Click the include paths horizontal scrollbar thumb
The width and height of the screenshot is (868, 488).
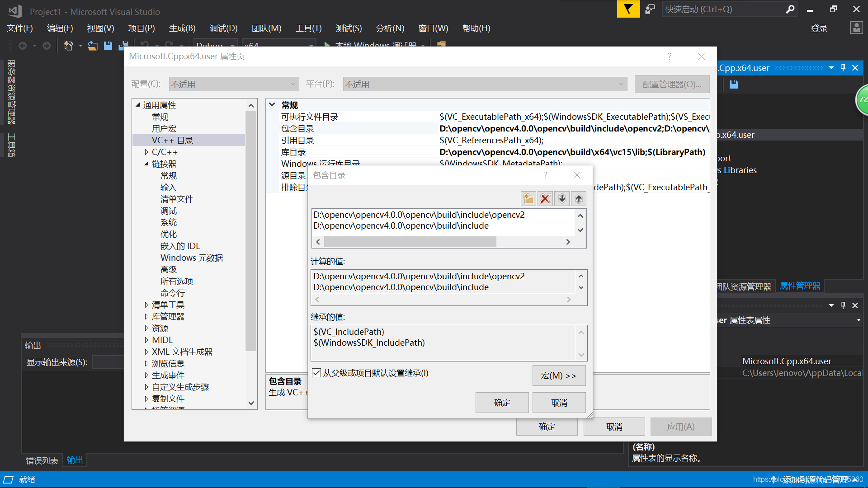click(410, 242)
